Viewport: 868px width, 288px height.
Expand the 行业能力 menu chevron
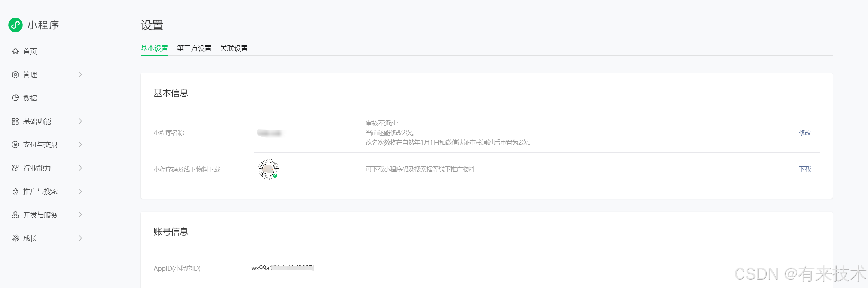80,168
